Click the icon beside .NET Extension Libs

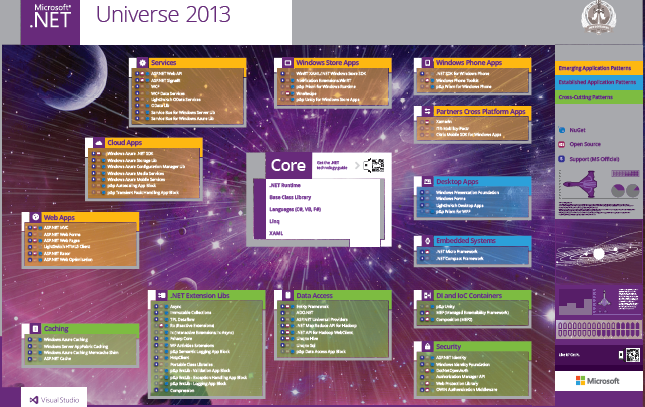pyautogui.click(x=162, y=295)
